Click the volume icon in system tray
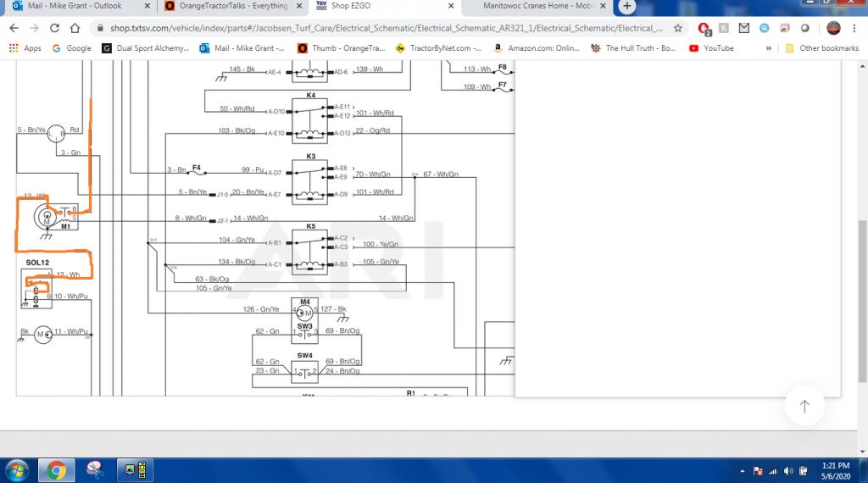 coord(788,471)
